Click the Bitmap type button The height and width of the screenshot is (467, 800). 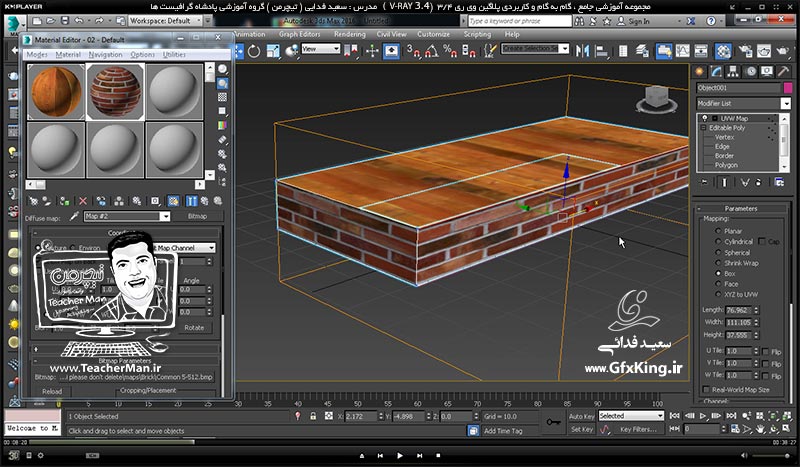[197, 216]
